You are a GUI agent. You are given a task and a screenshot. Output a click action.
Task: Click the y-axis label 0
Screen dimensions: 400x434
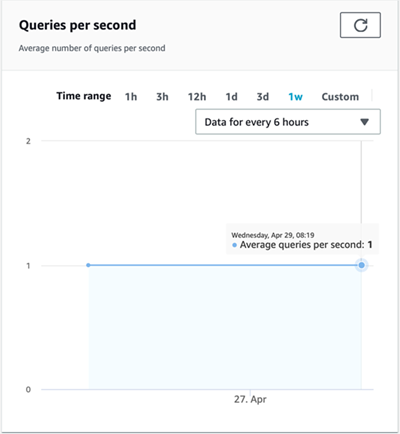point(28,389)
